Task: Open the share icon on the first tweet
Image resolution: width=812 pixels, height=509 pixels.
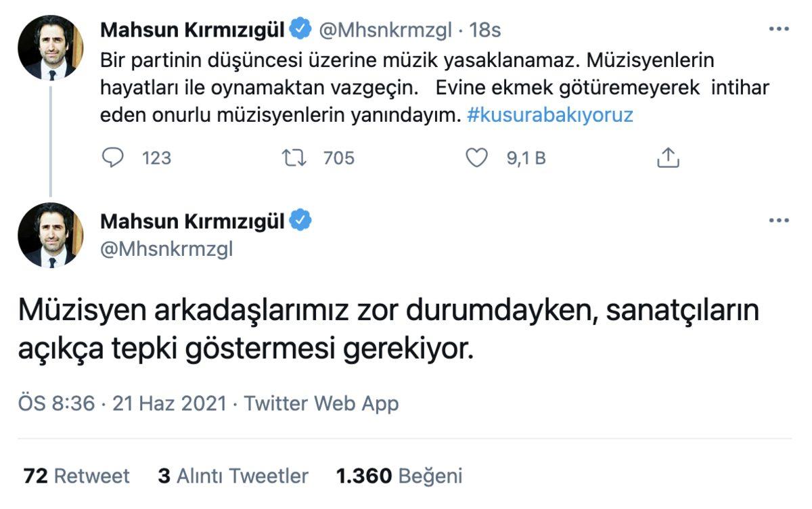Action: pos(668,157)
